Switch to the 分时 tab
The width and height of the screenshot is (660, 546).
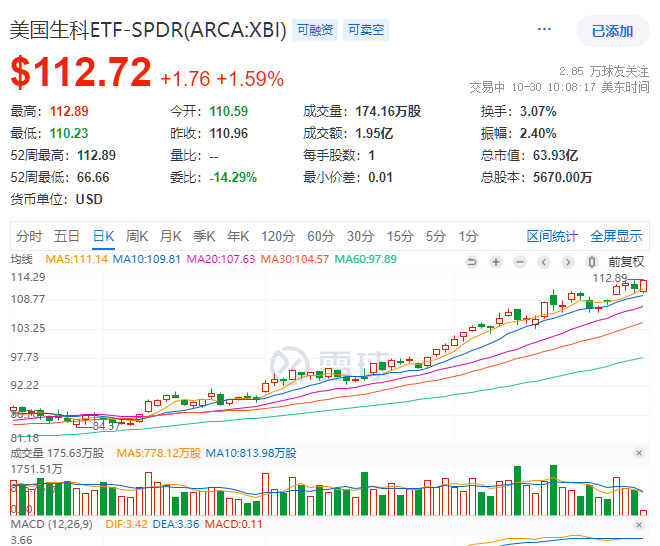(x=29, y=236)
